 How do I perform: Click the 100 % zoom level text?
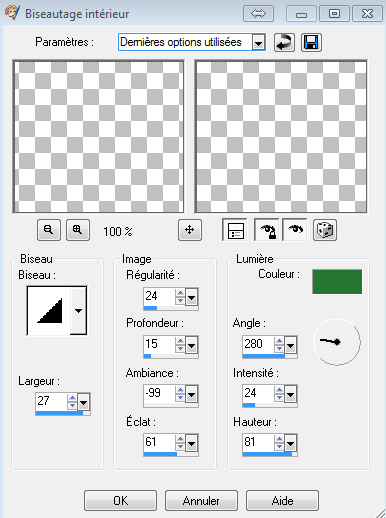point(118,231)
